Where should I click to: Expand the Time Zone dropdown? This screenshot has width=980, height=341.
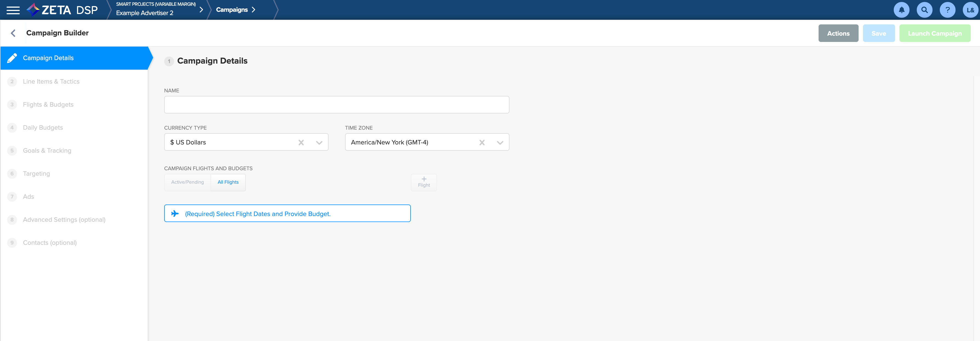[x=500, y=142]
